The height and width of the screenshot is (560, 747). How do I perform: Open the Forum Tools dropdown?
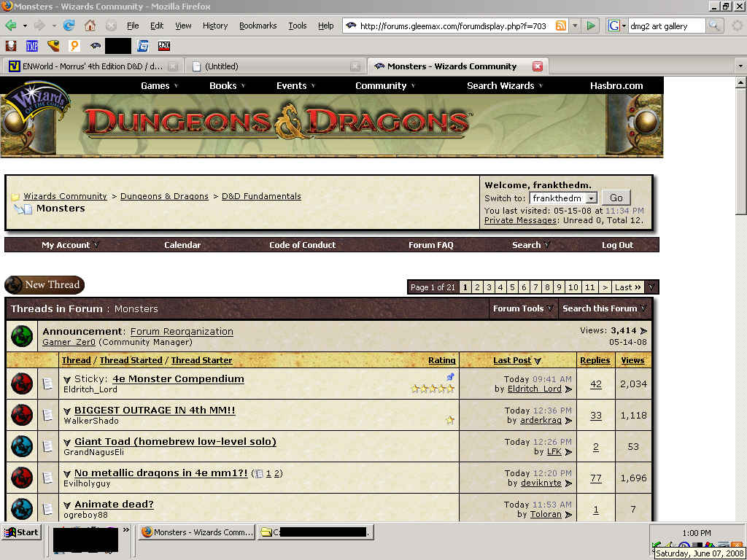click(x=523, y=308)
